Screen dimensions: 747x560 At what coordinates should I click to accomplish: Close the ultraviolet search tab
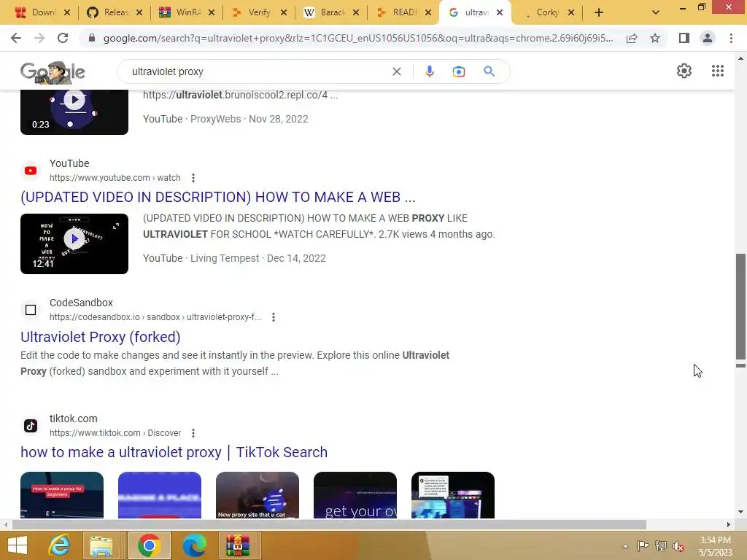coord(499,13)
